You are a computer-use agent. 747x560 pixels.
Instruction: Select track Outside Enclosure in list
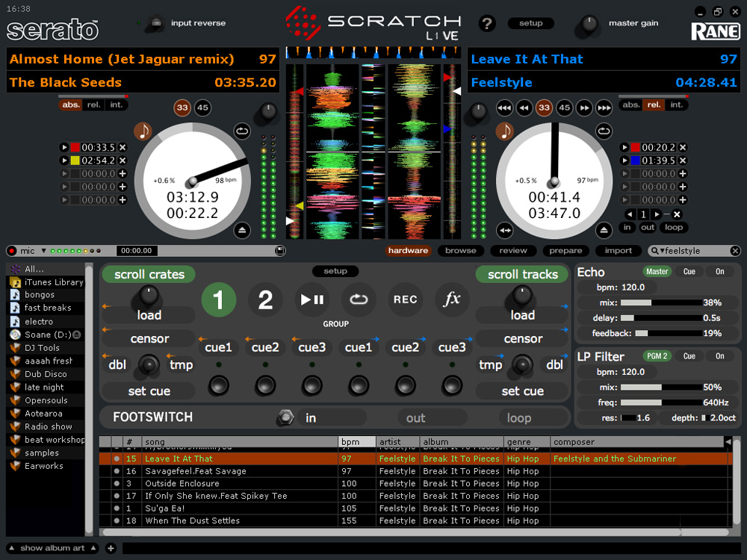(415, 483)
